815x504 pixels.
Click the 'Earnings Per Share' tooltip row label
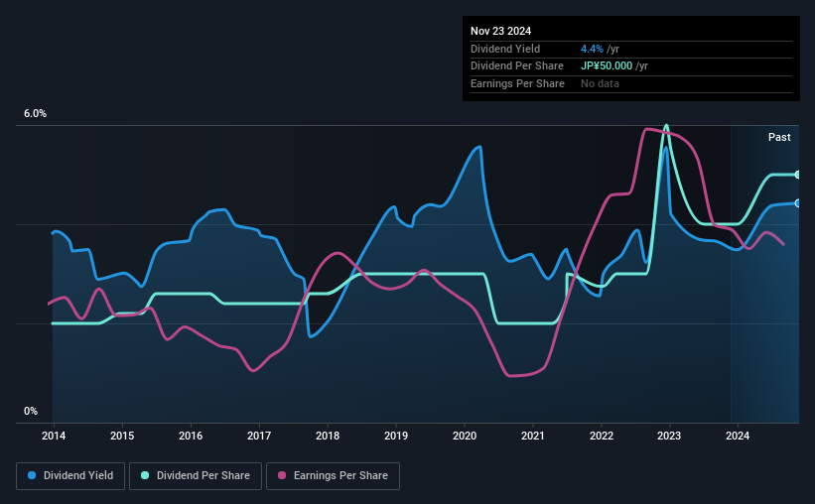[x=518, y=83]
